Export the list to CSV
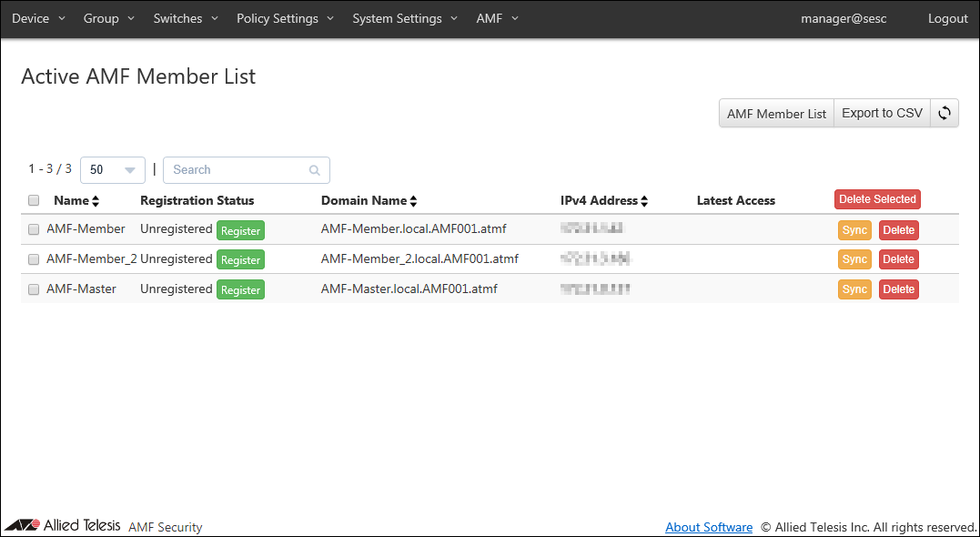This screenshot has height=537, width=980. [882, 114]
